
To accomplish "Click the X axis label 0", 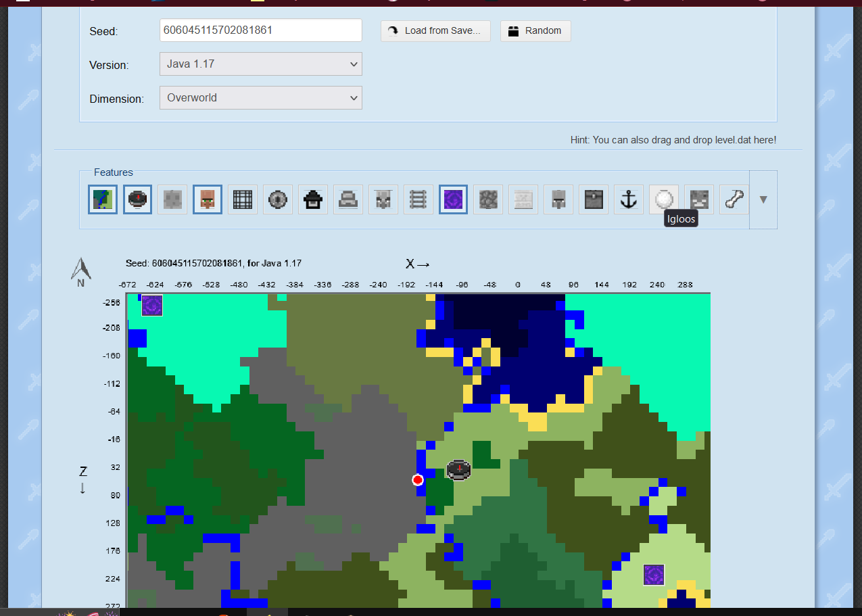I will click(518, 285).
